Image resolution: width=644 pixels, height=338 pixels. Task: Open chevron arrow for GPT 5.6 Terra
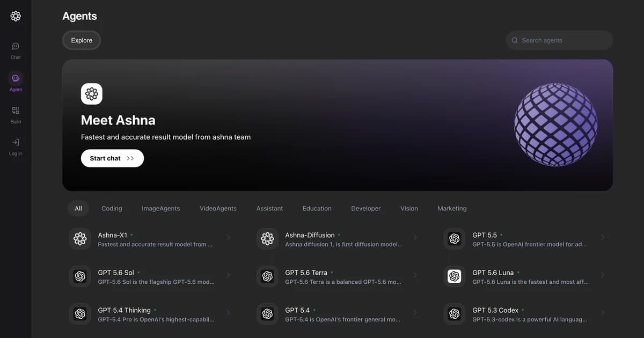pos(415,275)
